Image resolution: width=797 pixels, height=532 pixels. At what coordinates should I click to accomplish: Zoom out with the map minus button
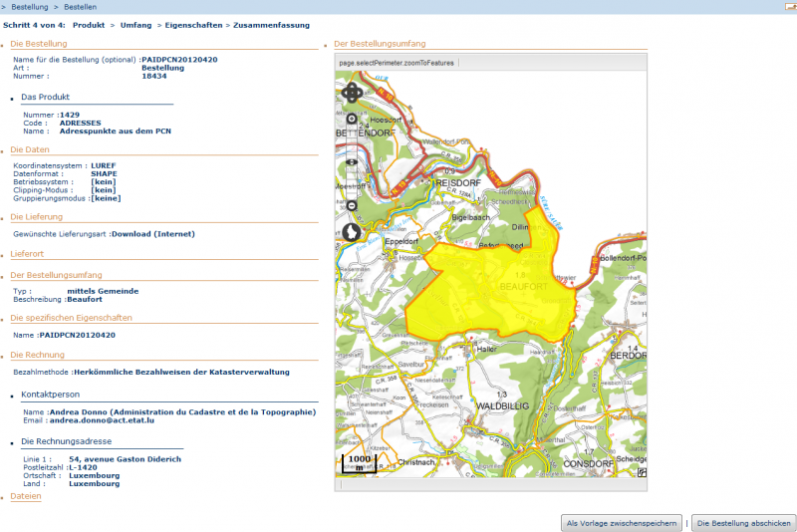coord(352,206)
